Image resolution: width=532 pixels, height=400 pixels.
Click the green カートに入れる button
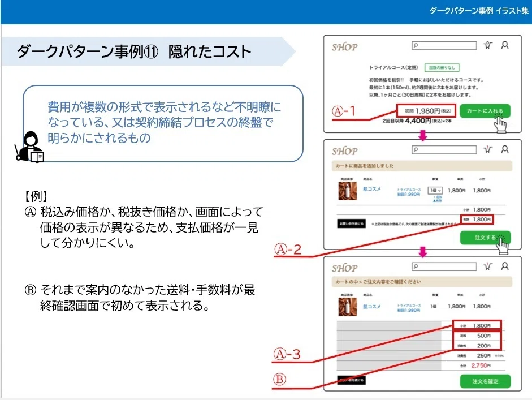point(485,111)
